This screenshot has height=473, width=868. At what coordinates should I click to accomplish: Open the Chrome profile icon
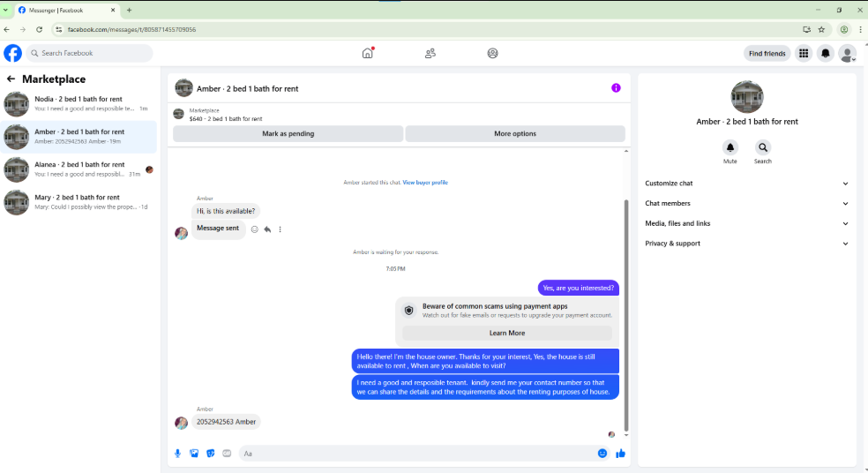(843, 29)
